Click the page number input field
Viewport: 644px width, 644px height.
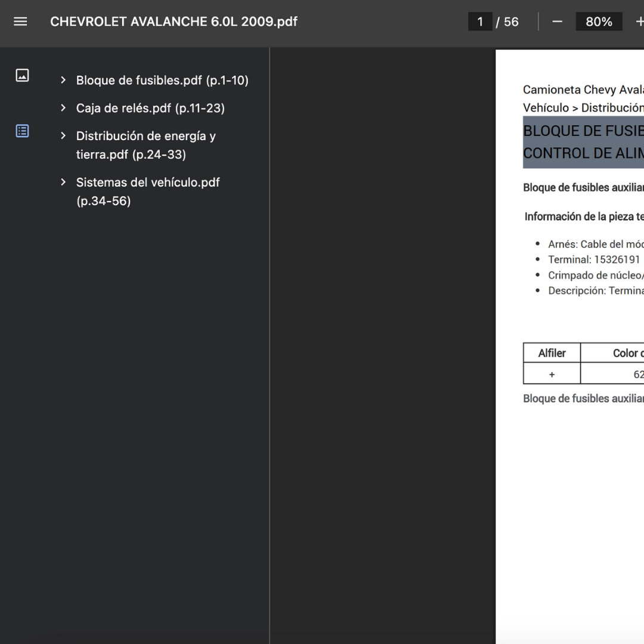click(x=480, y=21)
